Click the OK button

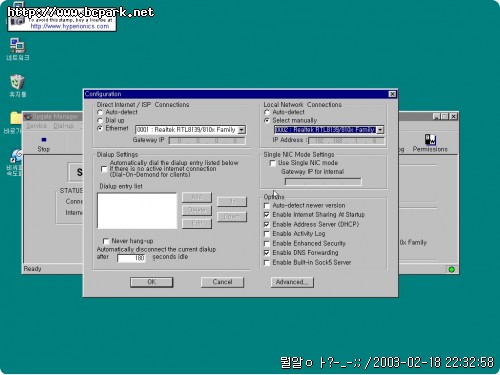(152, 282)
